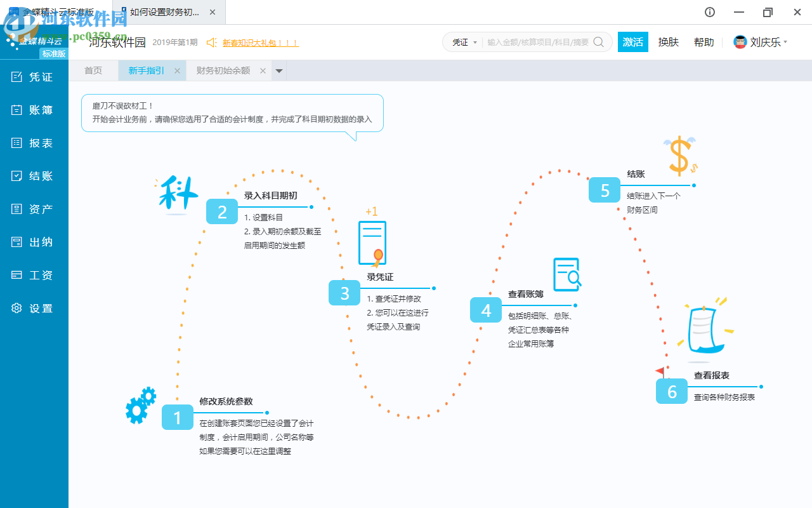Open the 账簿 (Account Books) sidebar module
Screen dimensions: 812x508
(x=34, y=110)
